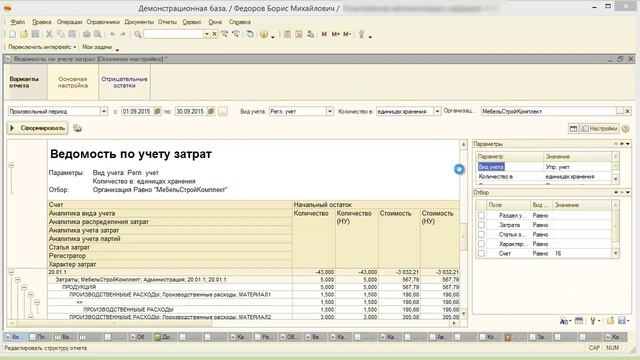Click the M+ memory add button
The width and height of the screenshot is (640, 360).
[336, 34]
